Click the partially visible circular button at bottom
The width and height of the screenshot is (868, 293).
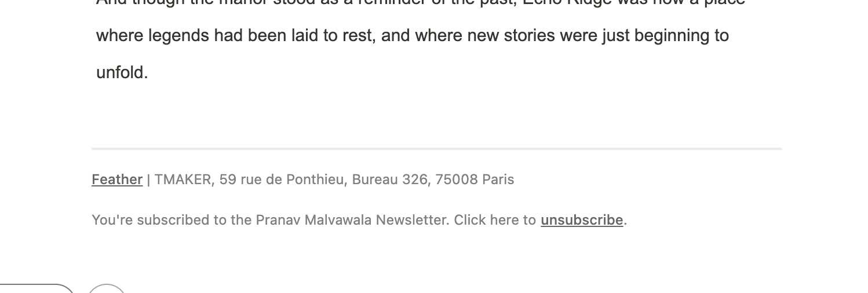click(x=107, y=289)
